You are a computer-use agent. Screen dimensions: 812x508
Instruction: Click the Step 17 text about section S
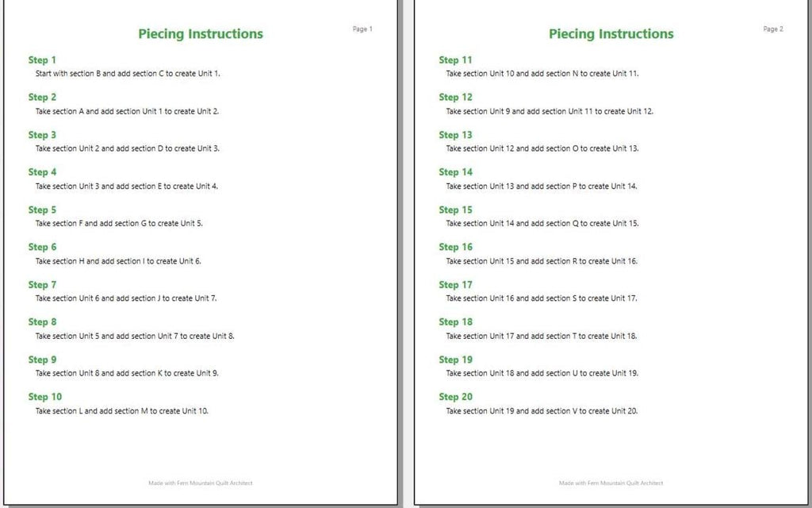click(x=542, y=298)
